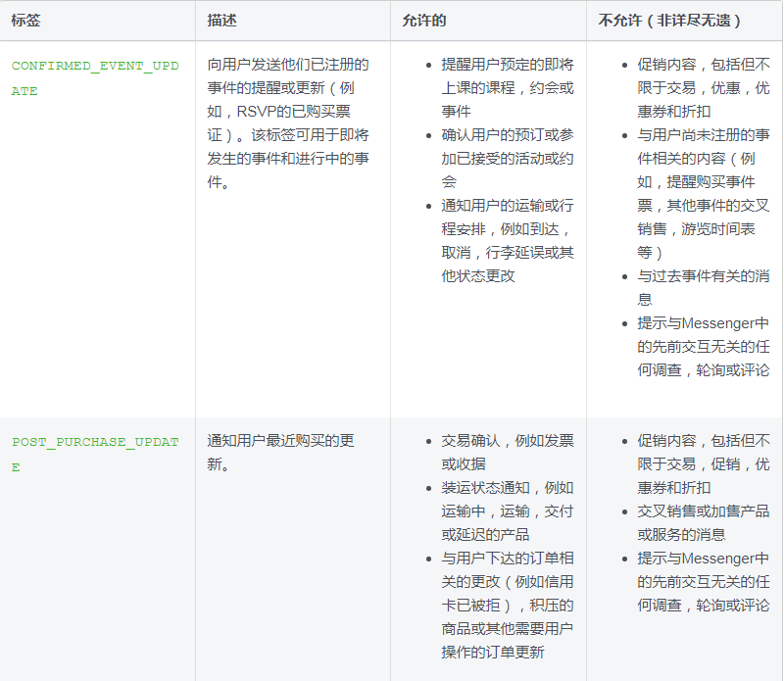Click the 描述 column header
The height and width of the screenshot is (681, 784).
221,21
